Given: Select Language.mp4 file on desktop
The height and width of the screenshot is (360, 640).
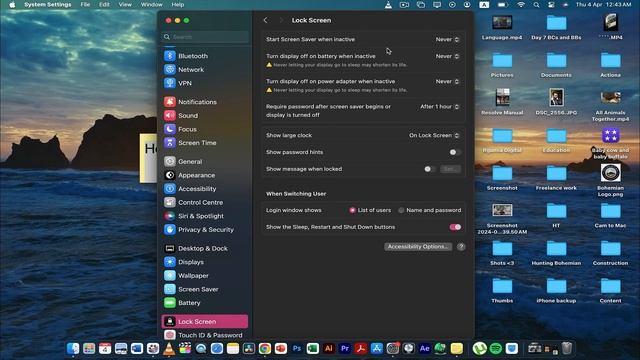Looking at the screenshot, I should [502, 28].
